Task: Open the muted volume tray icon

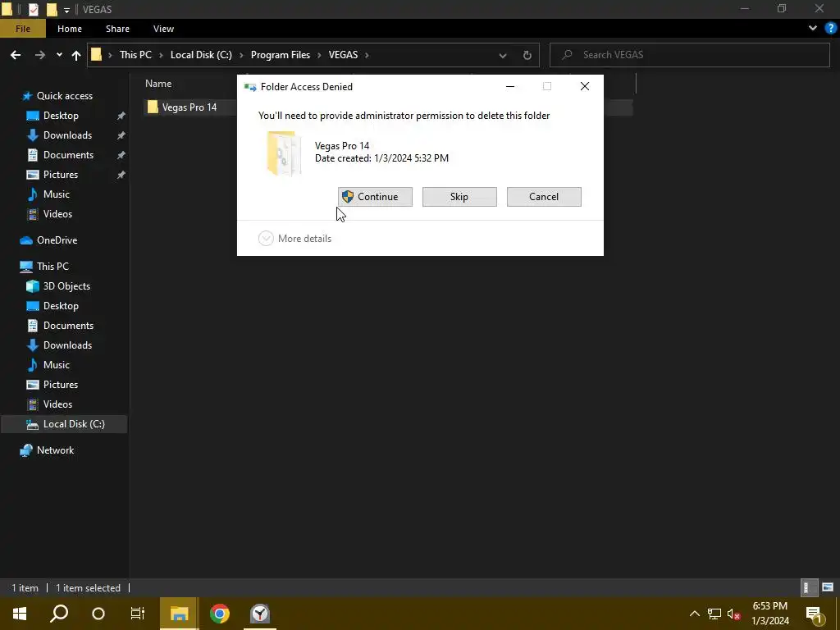Action: [x=733, y=614]
